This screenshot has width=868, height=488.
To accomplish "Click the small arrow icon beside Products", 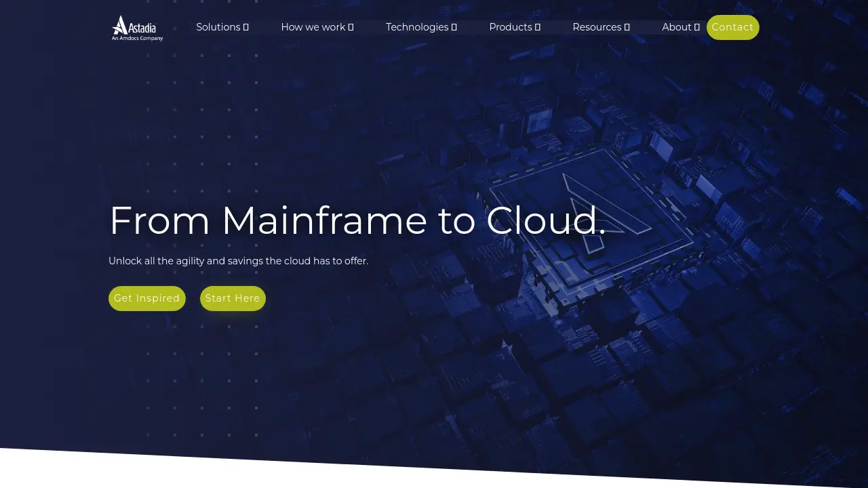I will coord(538,27).
